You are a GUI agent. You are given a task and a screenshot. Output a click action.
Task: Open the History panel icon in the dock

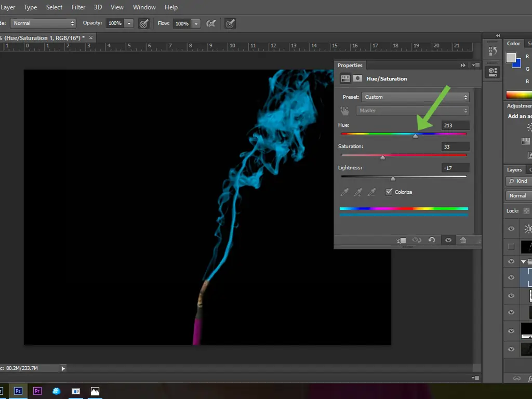493,51
